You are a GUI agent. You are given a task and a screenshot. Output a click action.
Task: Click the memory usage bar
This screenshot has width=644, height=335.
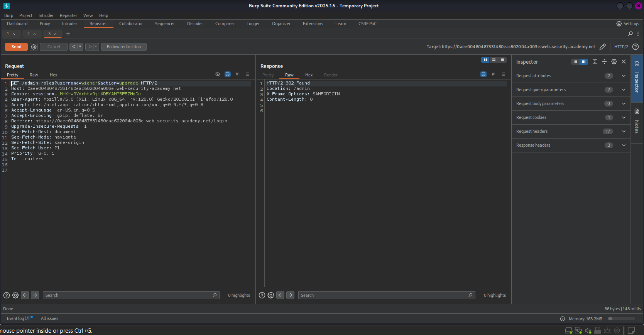(621, 319)
